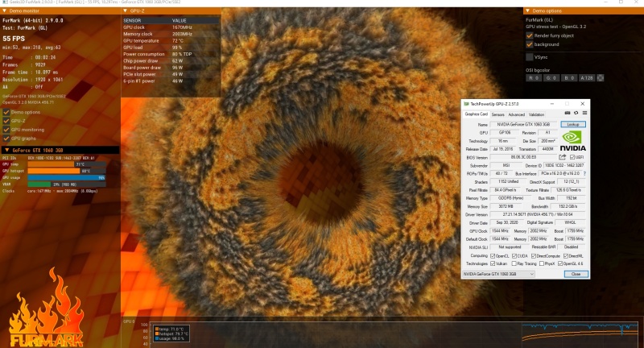The height and width of the screenshot is (348, 644).
Task: Toggle Vulkan checkbox in GPU-Z
Action: [493, 263]
